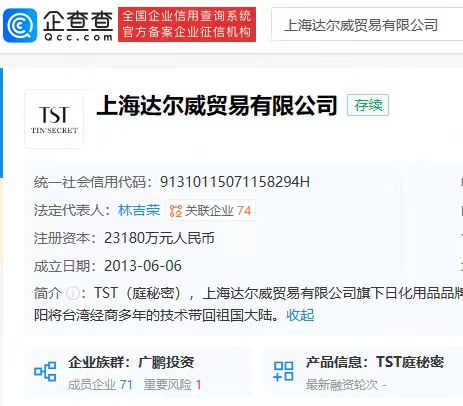The height and width of the screenshot is (406, 463).
Task: Click the info icon next to 简介
Action: click(x=73, y=294)
